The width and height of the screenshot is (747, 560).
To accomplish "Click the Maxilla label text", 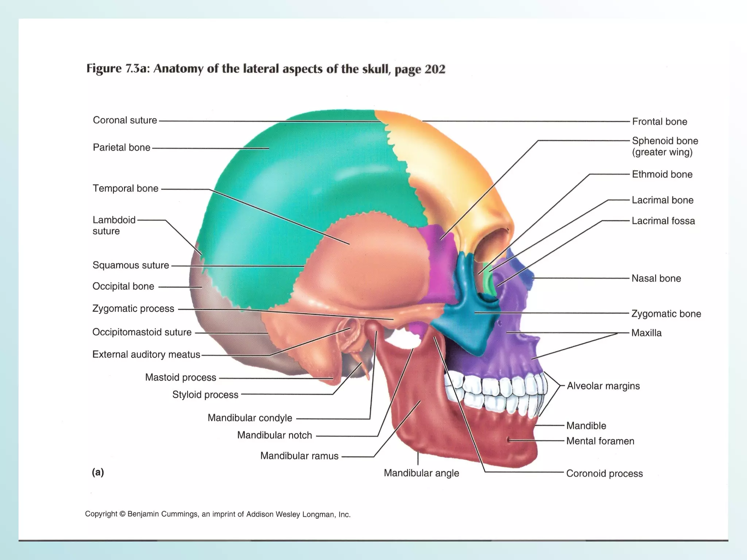I will [x=646, y=333].
